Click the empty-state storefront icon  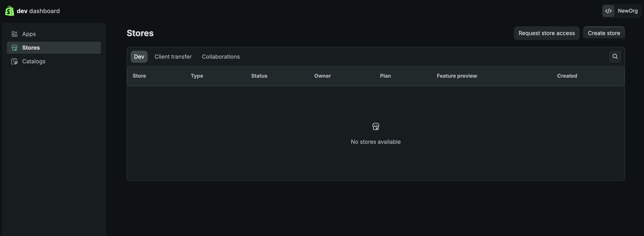[x=375, y=126]
